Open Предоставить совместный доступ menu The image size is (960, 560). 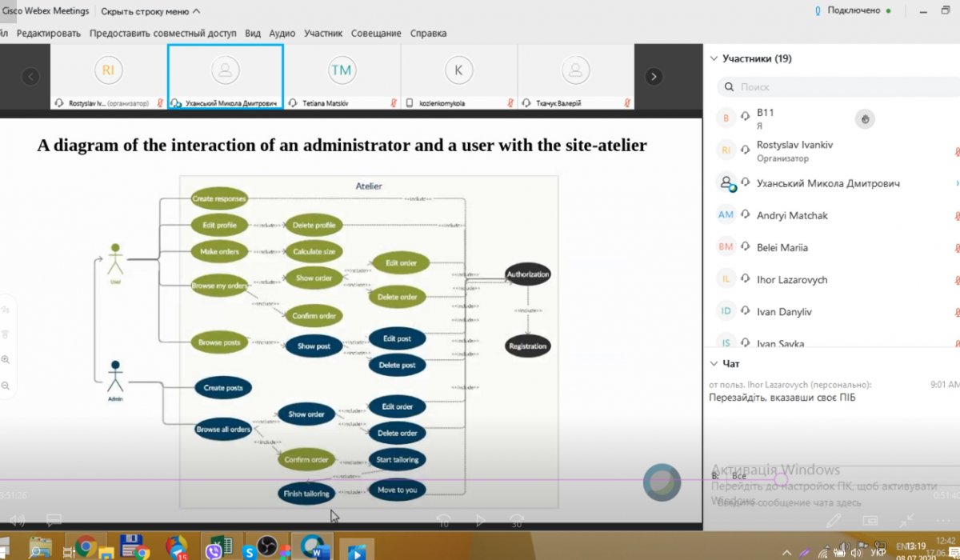click(162, 34)
